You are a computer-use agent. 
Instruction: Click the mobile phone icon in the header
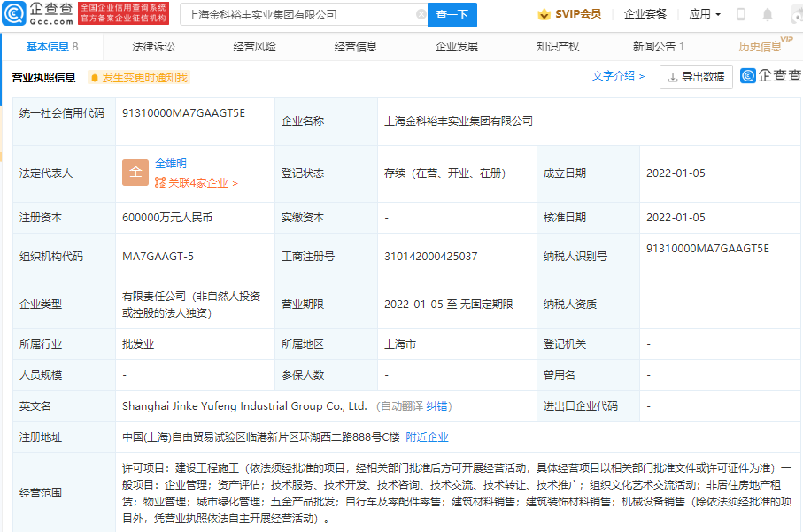point(741,13)
